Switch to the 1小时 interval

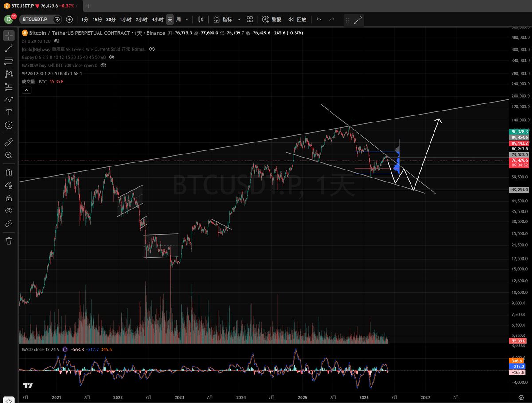(x=126, y=20)
